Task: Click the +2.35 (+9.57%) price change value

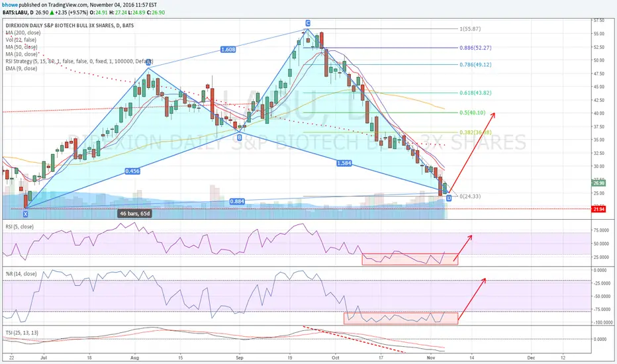Action: pos(70,13)
